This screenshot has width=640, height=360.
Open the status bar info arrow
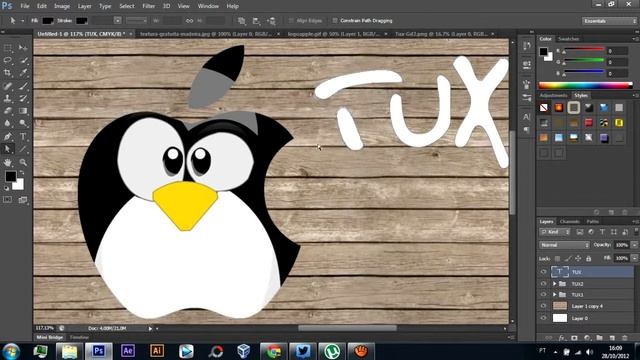[x=150, y=329]
